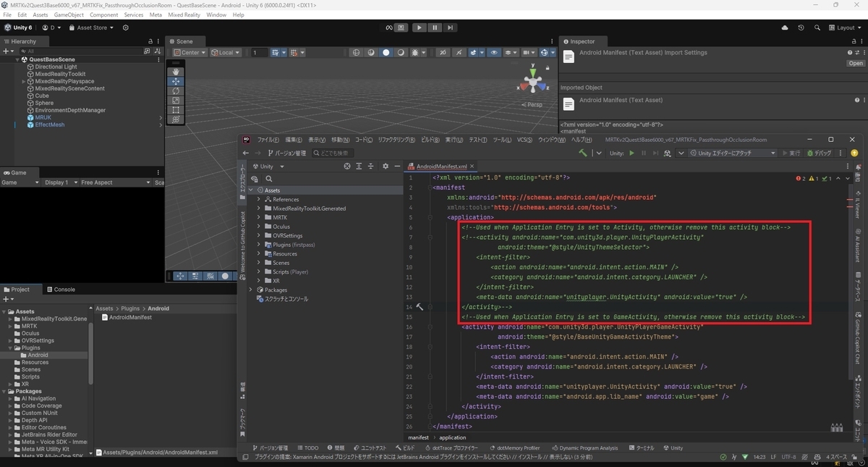This screenshot has height=467, width=868.
Task: Click the Open button in Inspector
Action: pyautogui.click(x=856, y=63)
